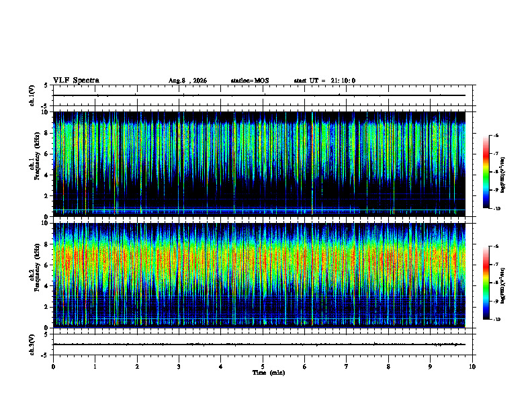The height and width of the screenshot is (411, 532).
Task: Click the time axis tick label '0'
Action: pos(53,367)
